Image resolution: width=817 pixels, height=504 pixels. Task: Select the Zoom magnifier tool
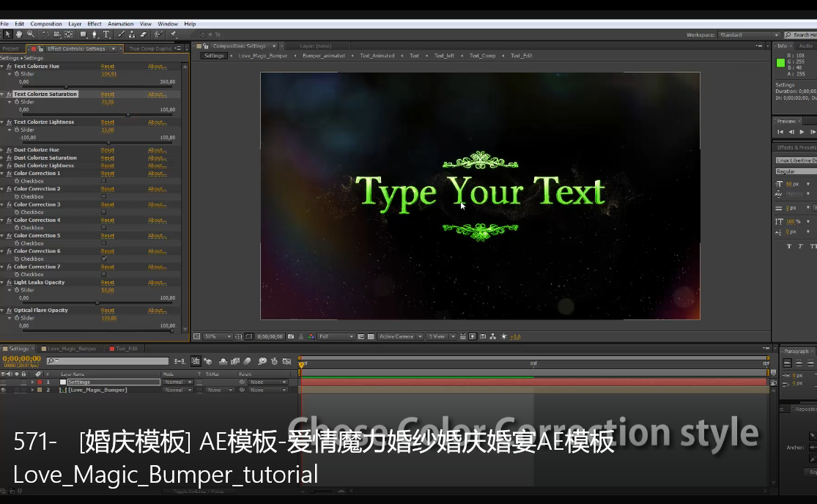point(31,34)
